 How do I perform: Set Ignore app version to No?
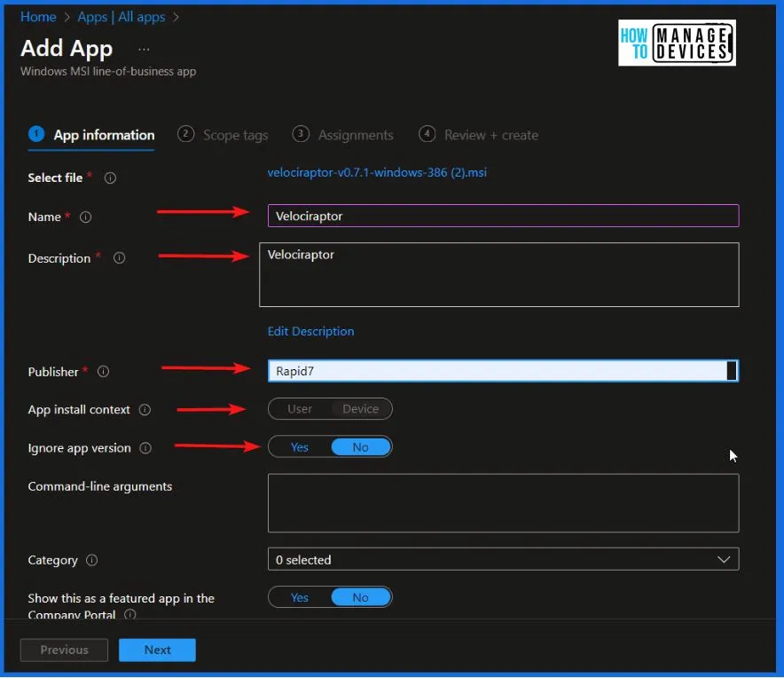click(360, 447)
